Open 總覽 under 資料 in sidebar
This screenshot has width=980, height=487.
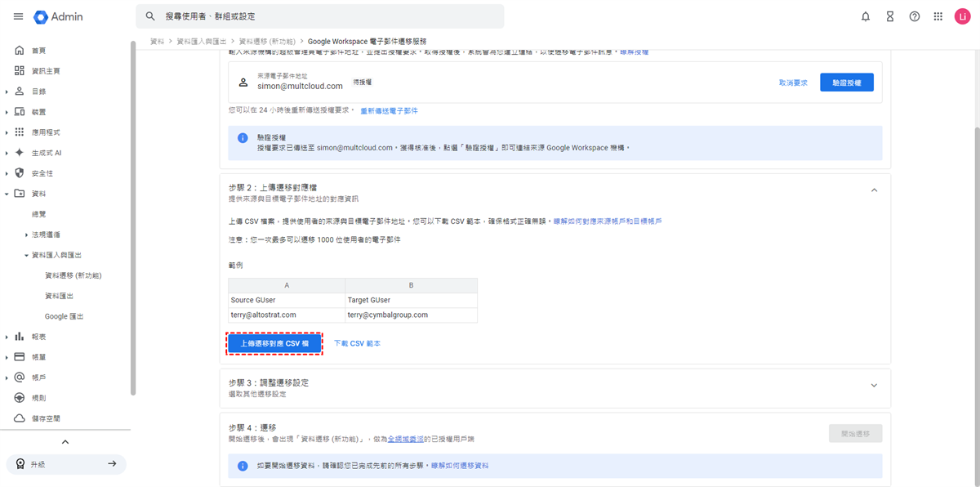click(x=38, y=213)
